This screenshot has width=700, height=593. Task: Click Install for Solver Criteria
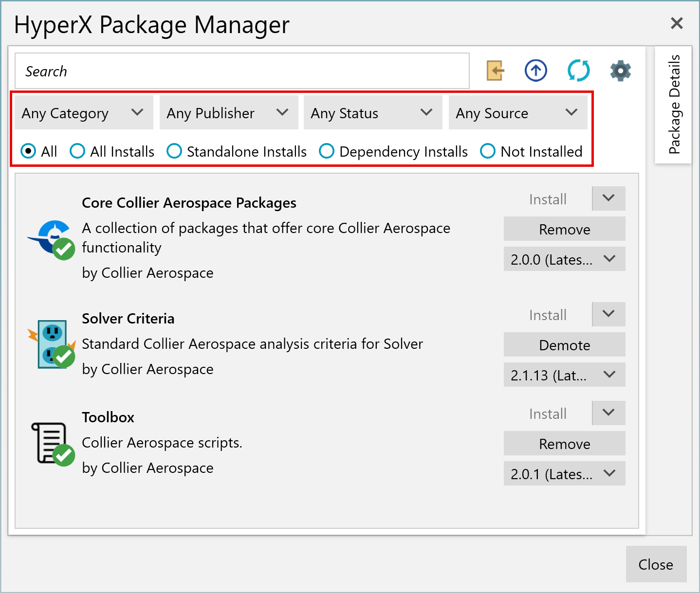[548, 314]
